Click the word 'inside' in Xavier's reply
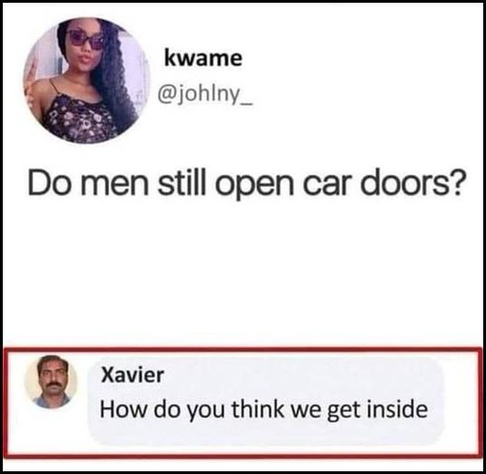The height and width of the screenshot is (474, 486). pyautogui.click(x=397, y=409)
